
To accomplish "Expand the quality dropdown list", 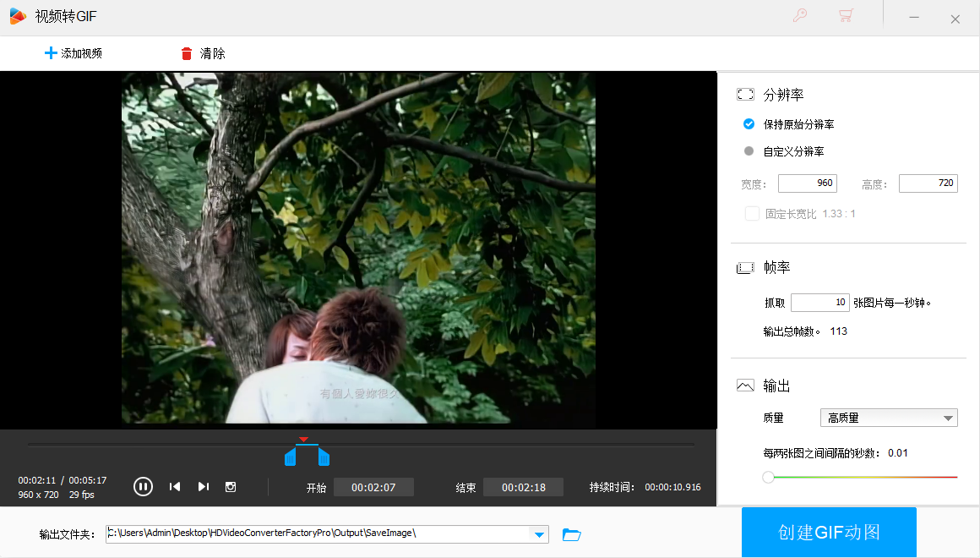I will coord(948,418).
